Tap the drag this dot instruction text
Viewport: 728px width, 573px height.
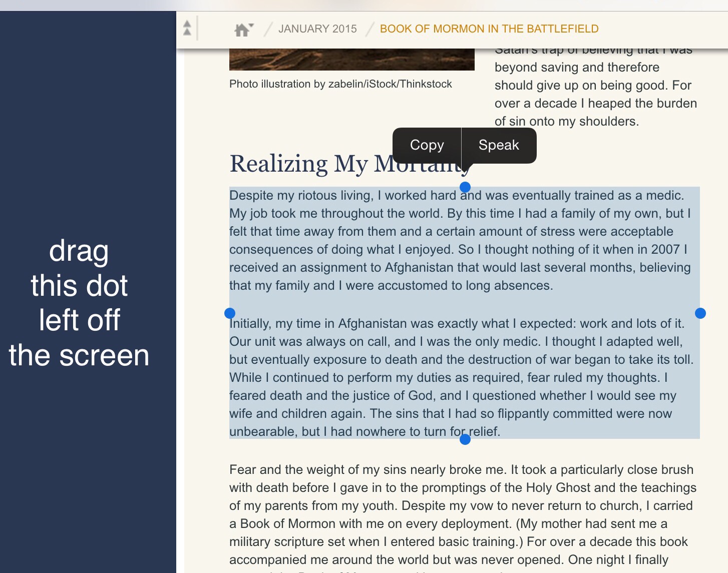point(79,303)
